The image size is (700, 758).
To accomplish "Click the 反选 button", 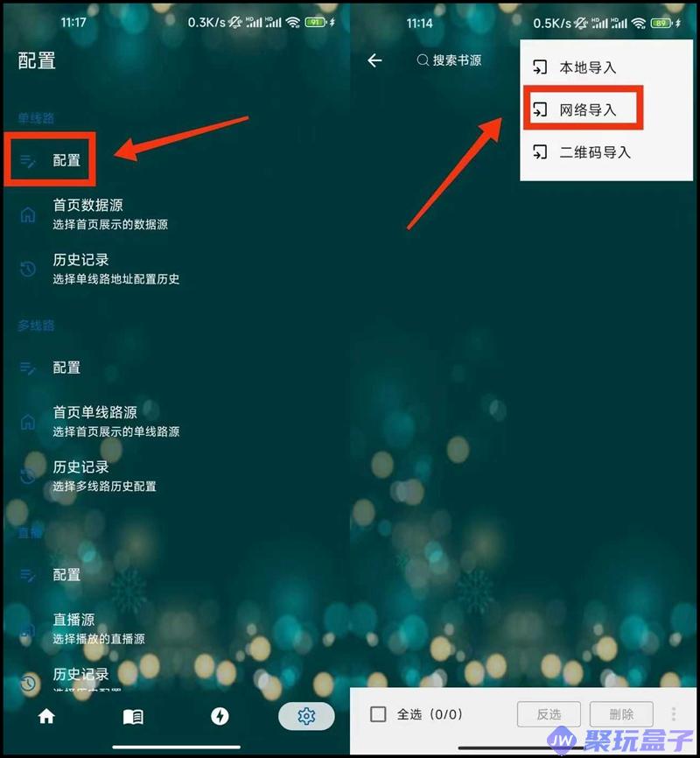I will coord(549,714).
